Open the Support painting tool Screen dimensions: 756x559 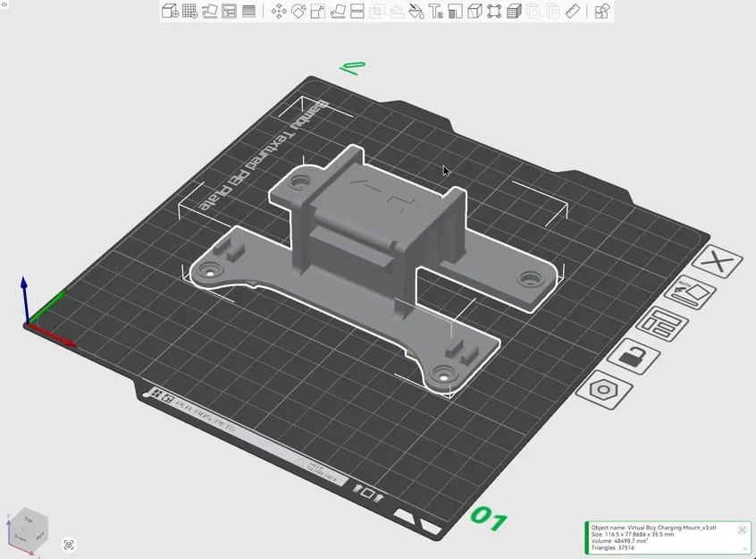pos(455,11)
